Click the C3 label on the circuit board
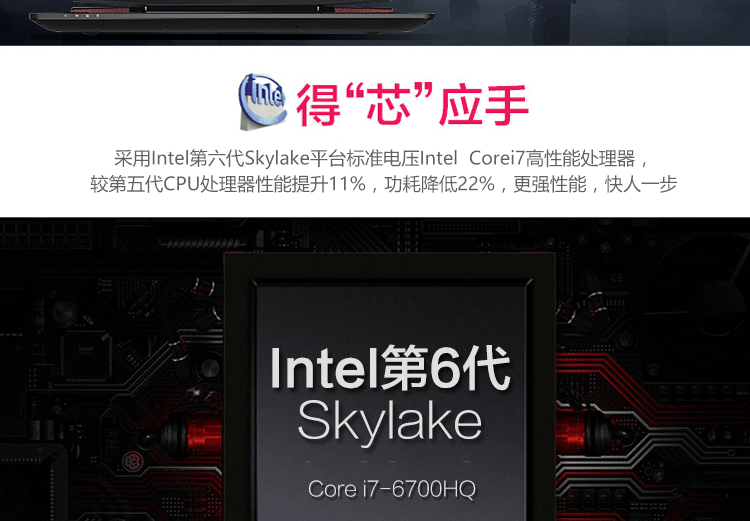The image size is (750, 521). coord(616,277)
